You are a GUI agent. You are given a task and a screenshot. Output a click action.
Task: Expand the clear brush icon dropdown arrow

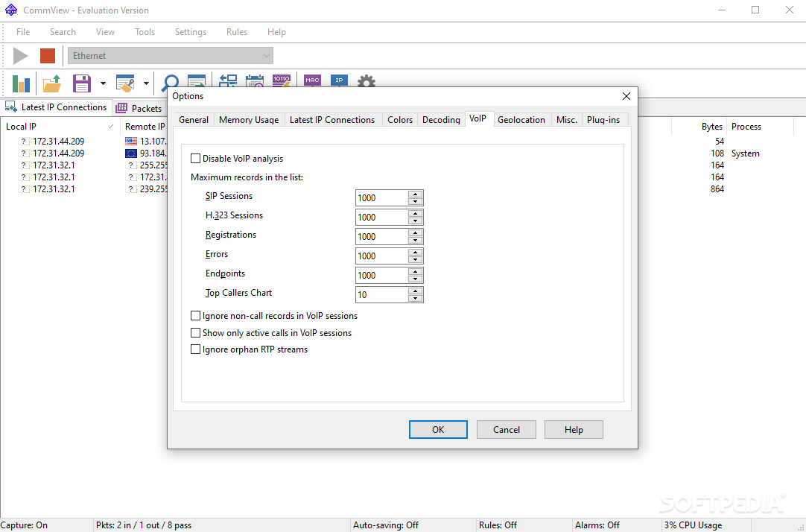[x=146, y=83]
